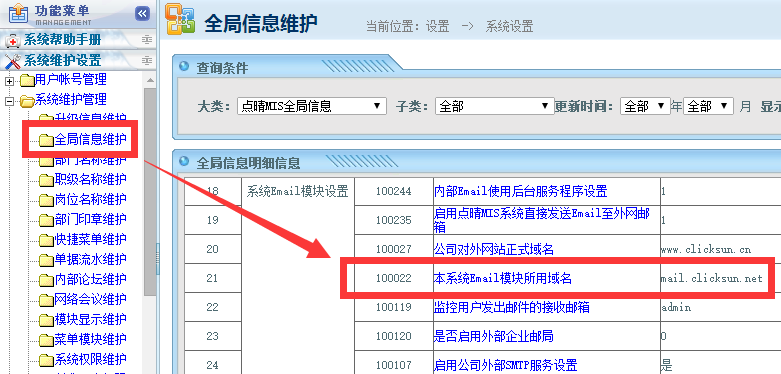This screenshot has width=781, height=374.
Task: Collapse the 系统维护管理 tree node
Action: click(9, 101)
